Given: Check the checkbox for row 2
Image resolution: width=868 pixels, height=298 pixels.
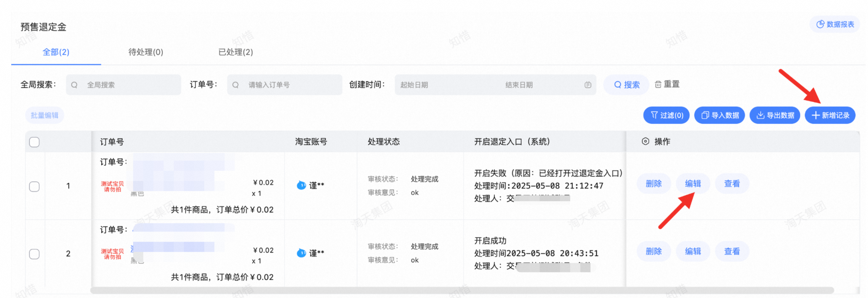Looking at the screenshot, I should click(x=34, y=254).
